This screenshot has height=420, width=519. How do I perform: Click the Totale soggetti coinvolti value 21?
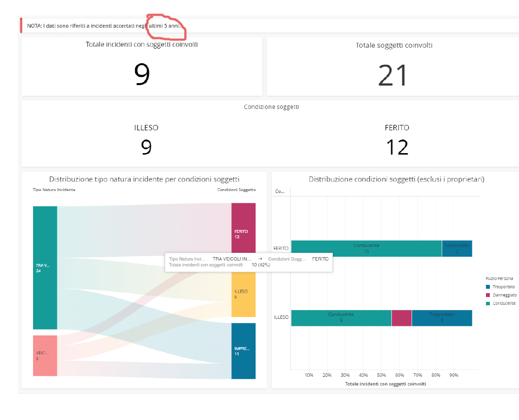(394, 76)
